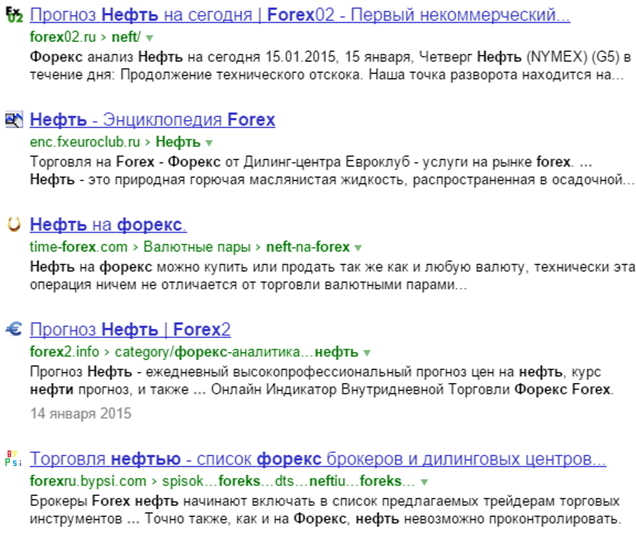Click snippet line 'Нефть - это природная горючая маслянистая жидкость'

pos(332,180)
